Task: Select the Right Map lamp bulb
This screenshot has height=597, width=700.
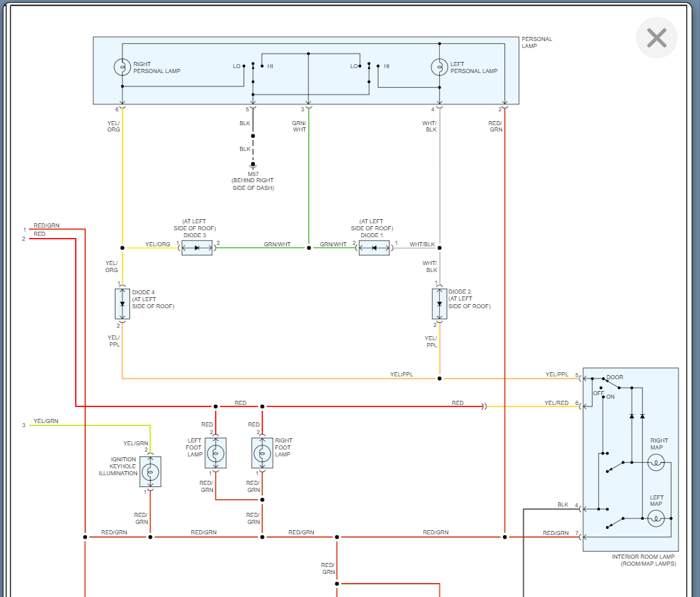Action: click(656, 462)
